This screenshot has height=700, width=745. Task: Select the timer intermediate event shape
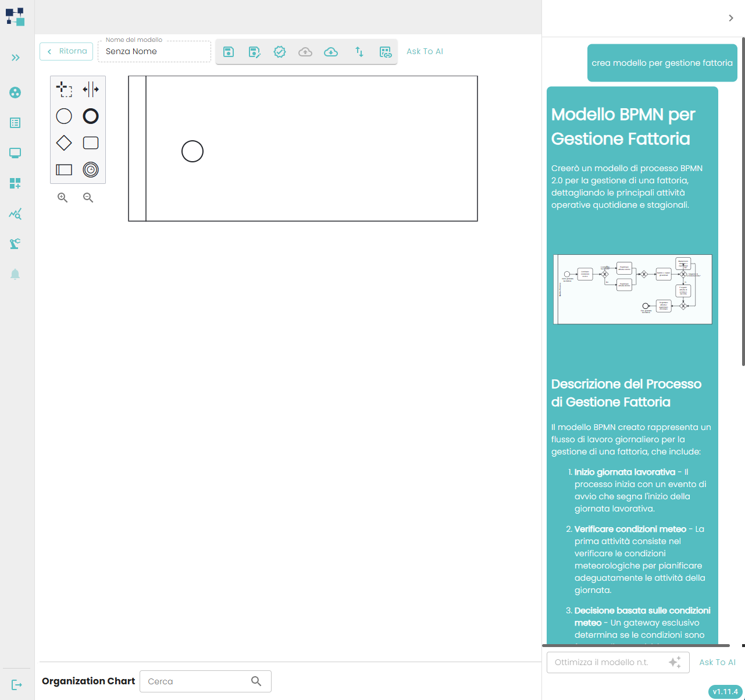point(91,170)
